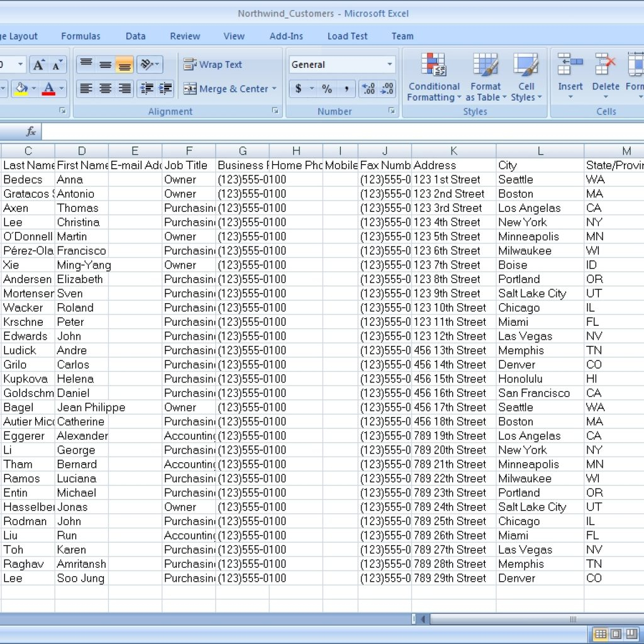This screenshot has width=644, height=644.
Task: Apply Wrap Text to the selected cell
Action: (217, 64)
